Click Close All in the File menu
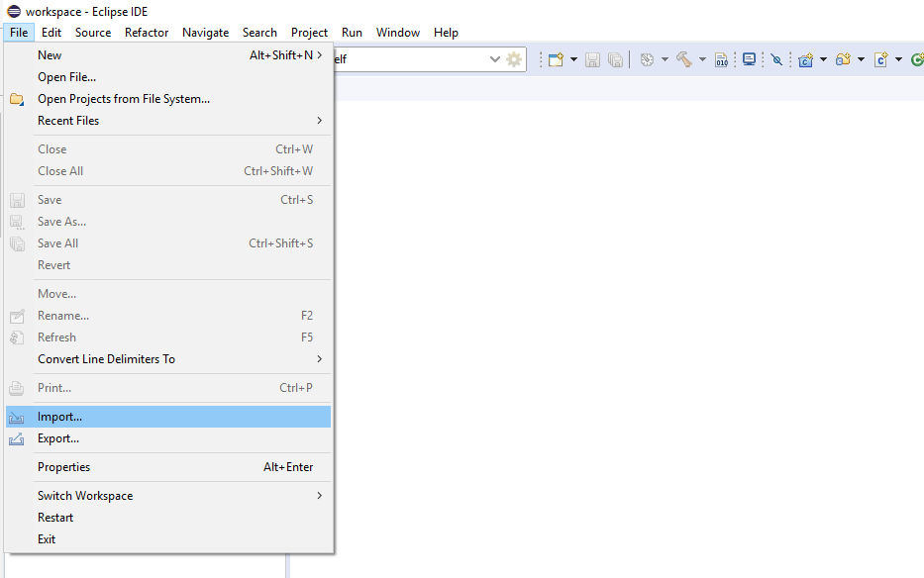This screenshot has height=578, width=924. coord(168,171)
